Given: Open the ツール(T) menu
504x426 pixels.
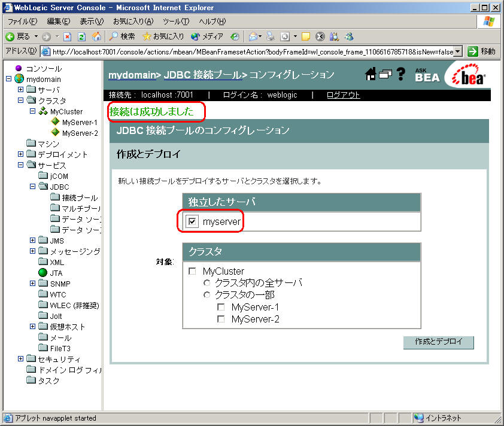Looking at the screenshot, I should [176, 22].
